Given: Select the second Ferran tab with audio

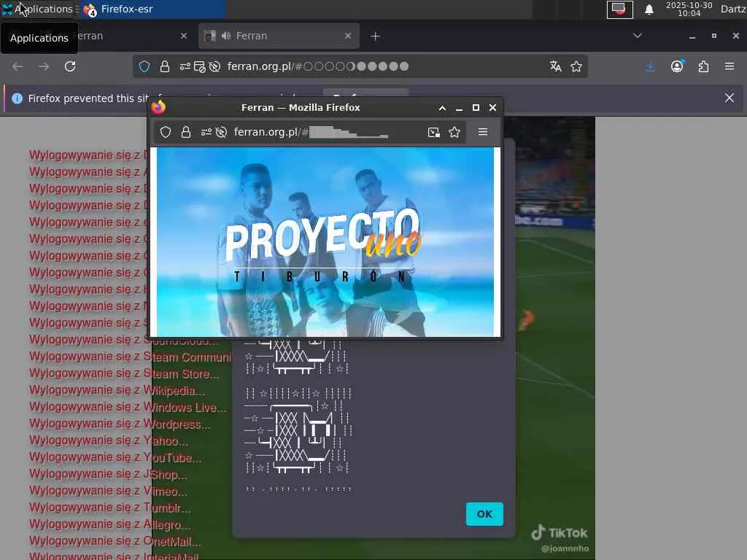Looking at the screenshot, I should point(279,36).
